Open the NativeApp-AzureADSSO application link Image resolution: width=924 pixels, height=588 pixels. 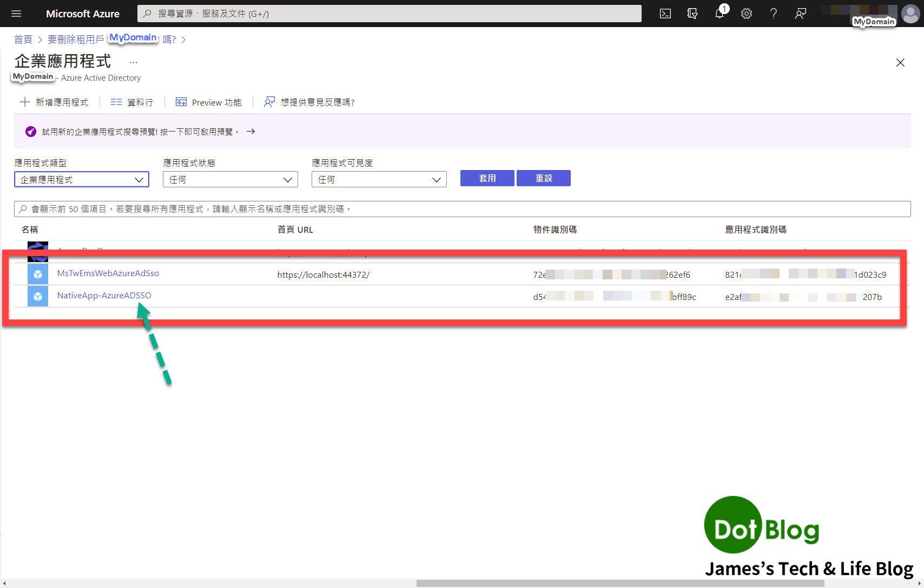[104, 296]
